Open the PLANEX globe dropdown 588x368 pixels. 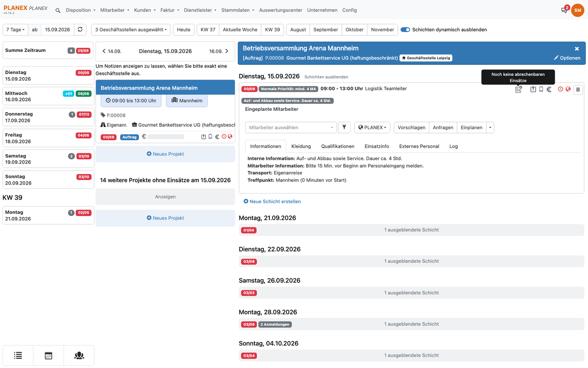[372, 127]
